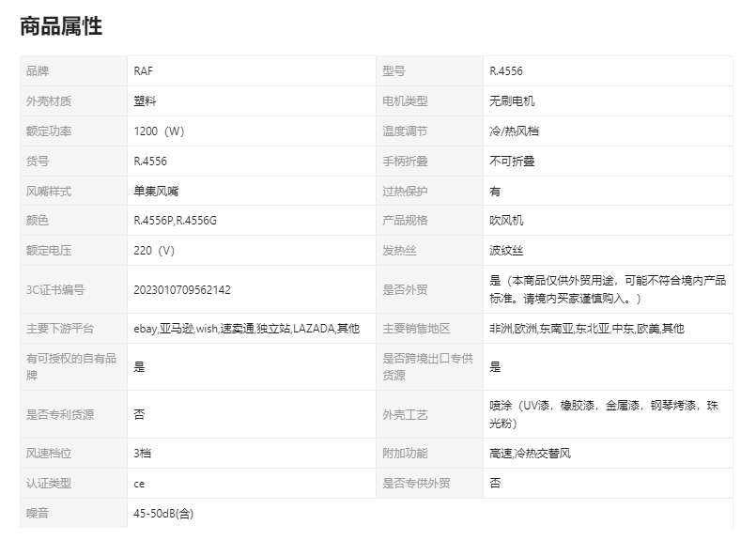Screen dimensions: 756x540
Task: Click the 商品属性 heading
Action: click(61, 26)
